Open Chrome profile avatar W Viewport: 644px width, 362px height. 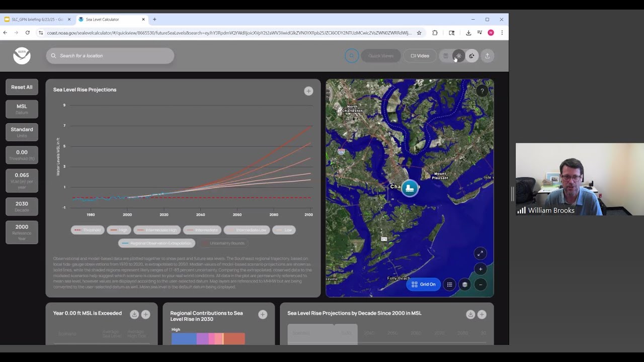tap(491, 33)
